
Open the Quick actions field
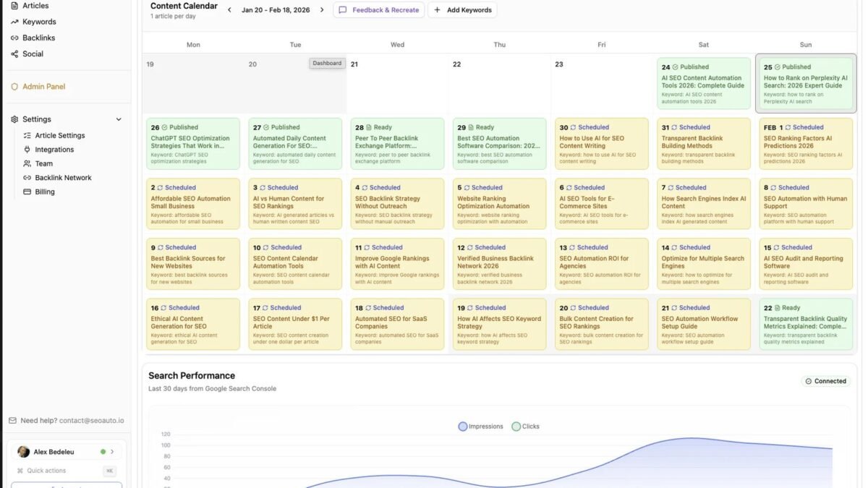click(67, 471)
